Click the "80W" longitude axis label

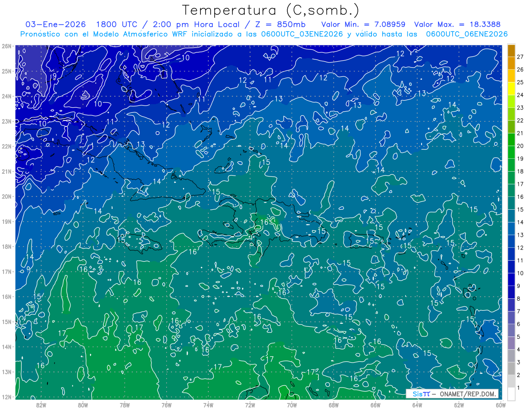83,405
